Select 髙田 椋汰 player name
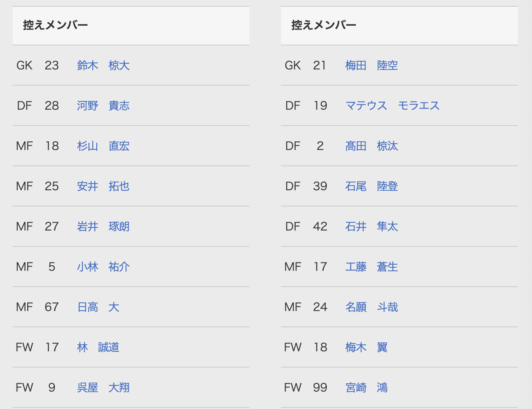 (372, 146)
